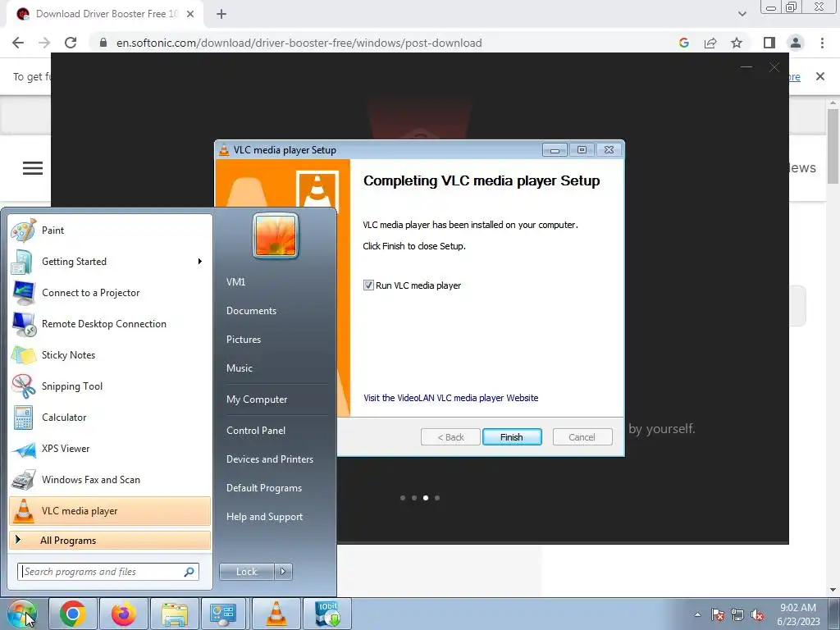Open Paint from the Start menu

(110, 231)
